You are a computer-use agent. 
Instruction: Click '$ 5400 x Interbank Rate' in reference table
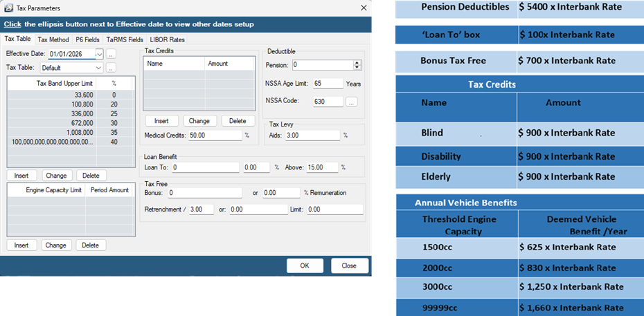coord(571,7)
